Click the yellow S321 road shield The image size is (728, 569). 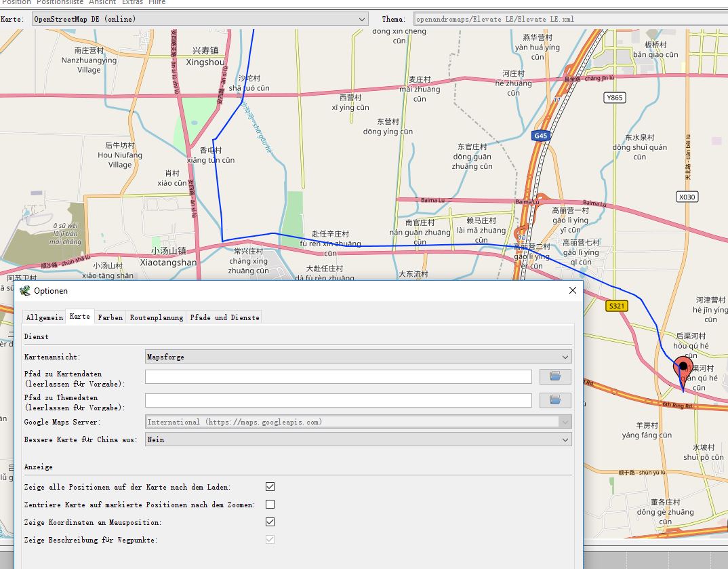[616, 306]
